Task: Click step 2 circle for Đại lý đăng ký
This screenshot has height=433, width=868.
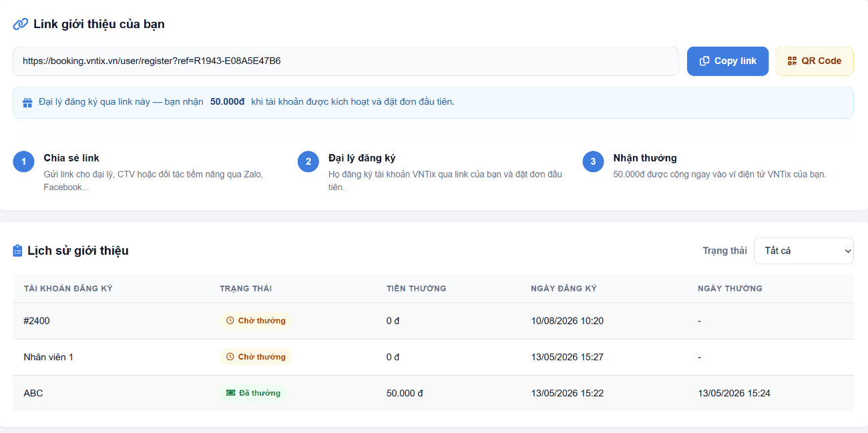Action: pyautogui.click(x=308, y=161)
